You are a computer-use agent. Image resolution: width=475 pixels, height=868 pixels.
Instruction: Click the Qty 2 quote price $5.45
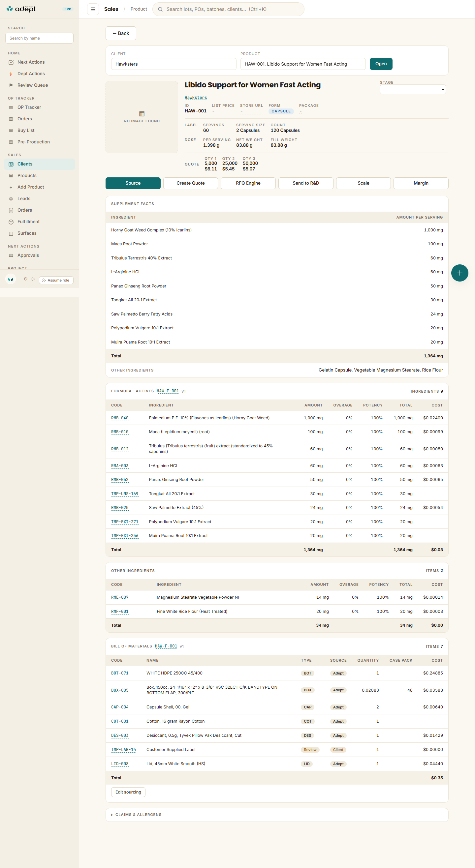[228, 169]
